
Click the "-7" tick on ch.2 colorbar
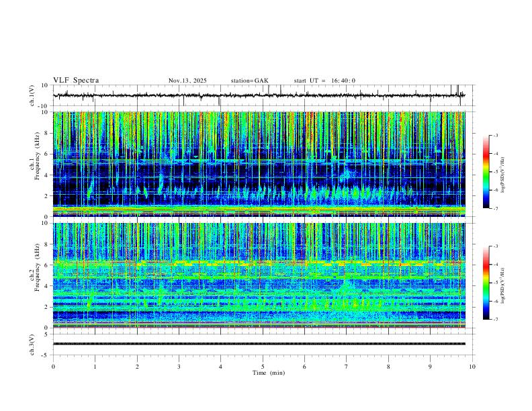point(496,320)
